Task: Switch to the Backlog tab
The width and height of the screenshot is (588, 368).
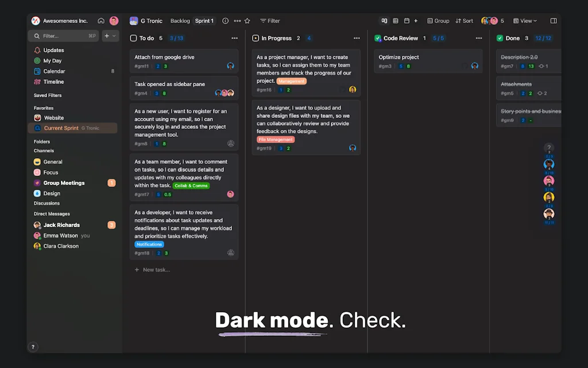Action: (180, 20)
